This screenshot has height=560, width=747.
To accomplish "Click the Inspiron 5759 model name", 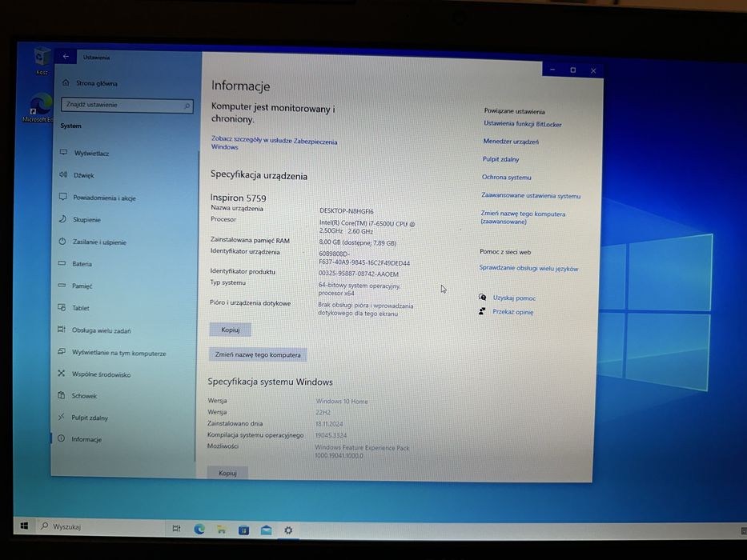I will coord(239,198).
